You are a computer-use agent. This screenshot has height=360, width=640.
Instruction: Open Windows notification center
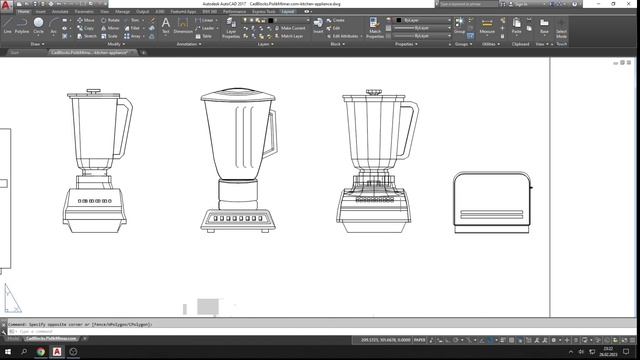tap(626, 351)
